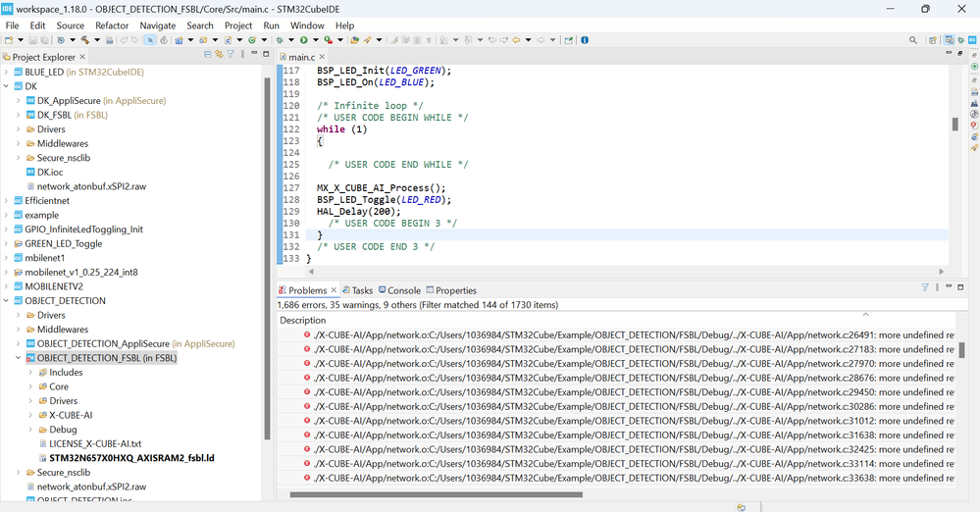Click the Filter icon in Problems view
This screenshot has height=512, width=980.
tap(924, 288)
